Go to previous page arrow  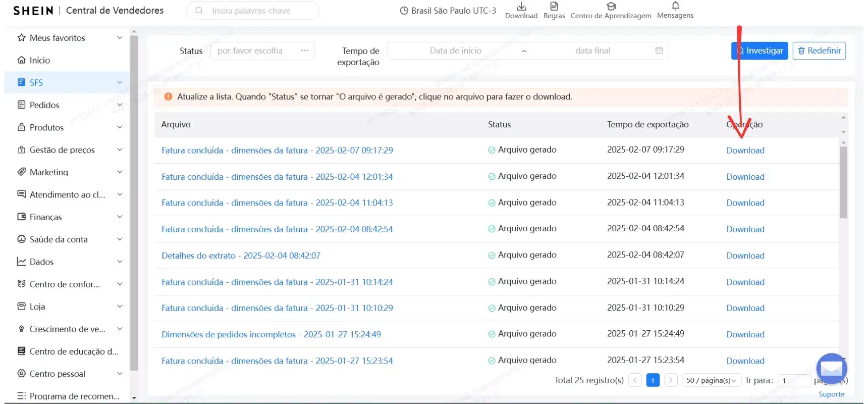[635, 380]
